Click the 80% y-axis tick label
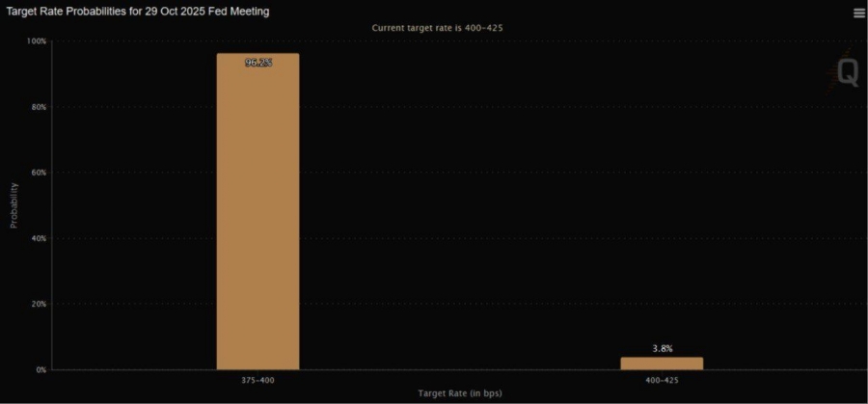The image size is (868, 404). (38, 107)
